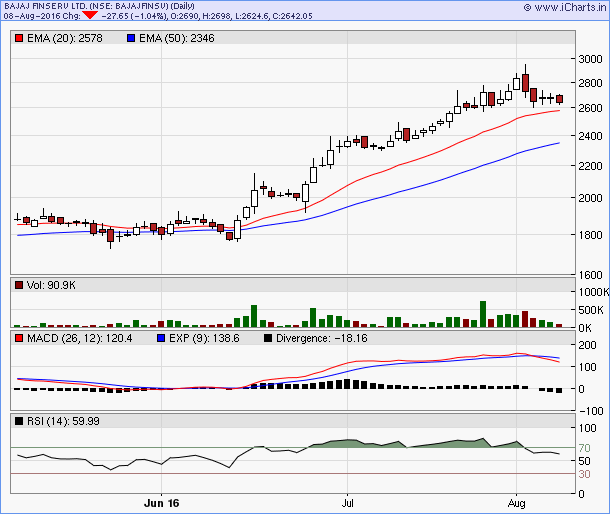Viewport: 610px width, 514px height.
Task: Click the dark red Vol legend swatch
Action: click(x=19, y=285)
